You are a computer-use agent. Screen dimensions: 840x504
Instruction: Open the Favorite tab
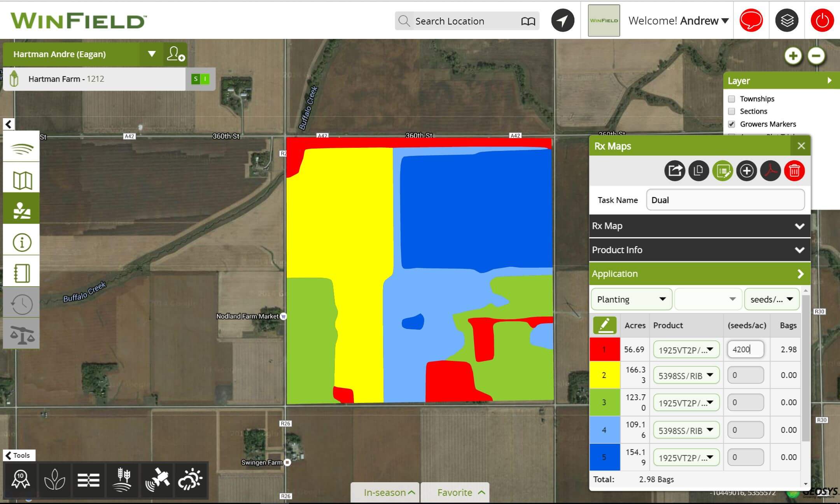(x=455, y=493)
